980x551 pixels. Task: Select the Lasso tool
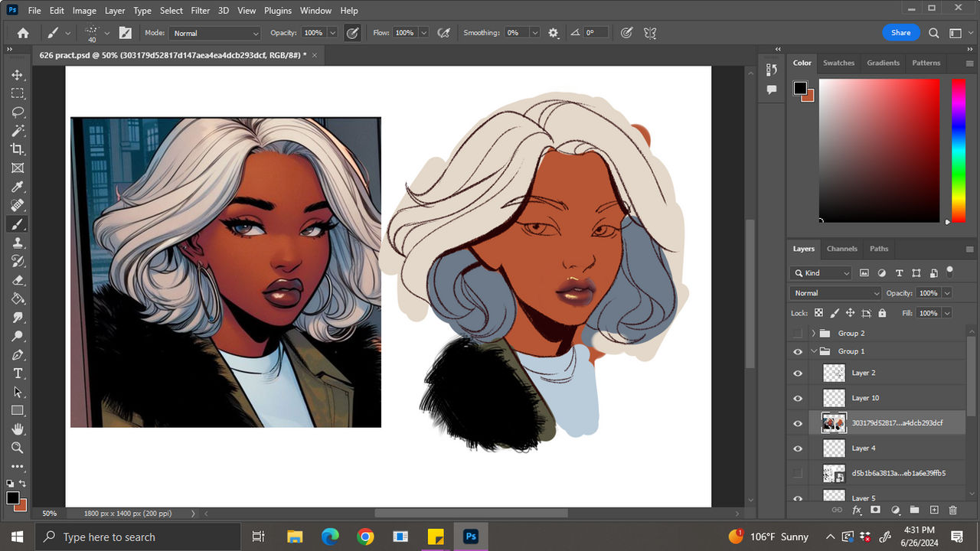17,112
